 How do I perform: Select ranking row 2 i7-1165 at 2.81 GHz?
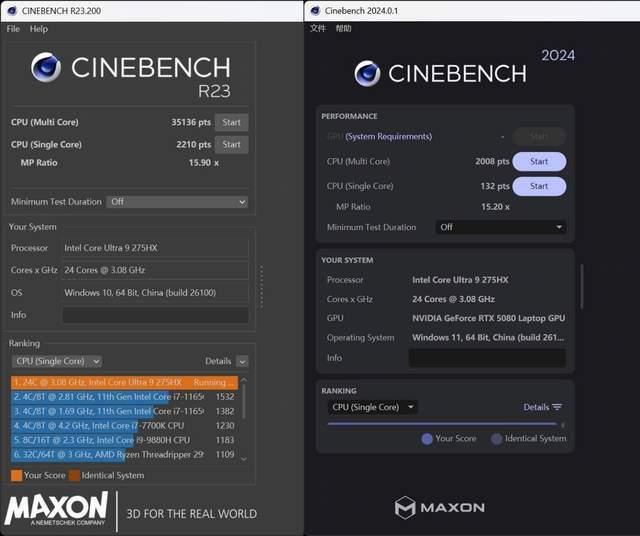point(124,397)
